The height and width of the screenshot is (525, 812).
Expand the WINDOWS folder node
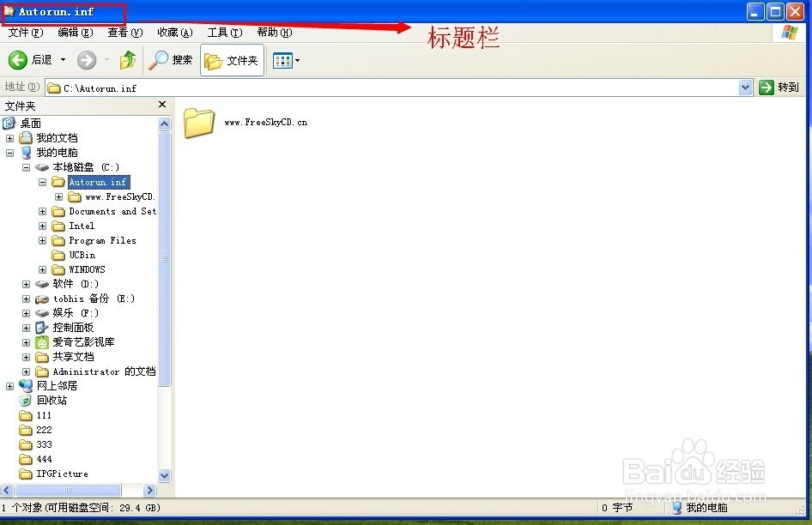43,269
